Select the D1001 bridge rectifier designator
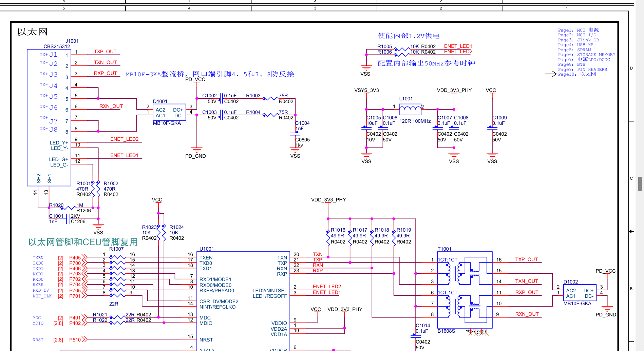Viewport: 644px width, 351px height. click(160, 101)
